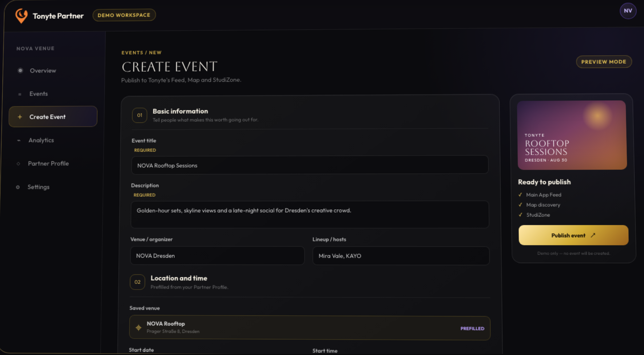Click the checkmark next to Main App Feed

[520, 195]
